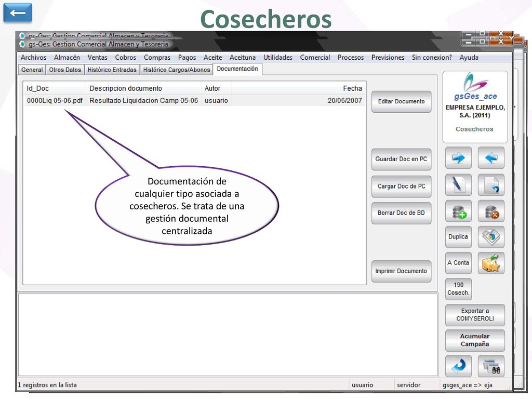This screenshot has width=532, height=399.
Task: Open the Aceituna menu
Action: [243, 57]
